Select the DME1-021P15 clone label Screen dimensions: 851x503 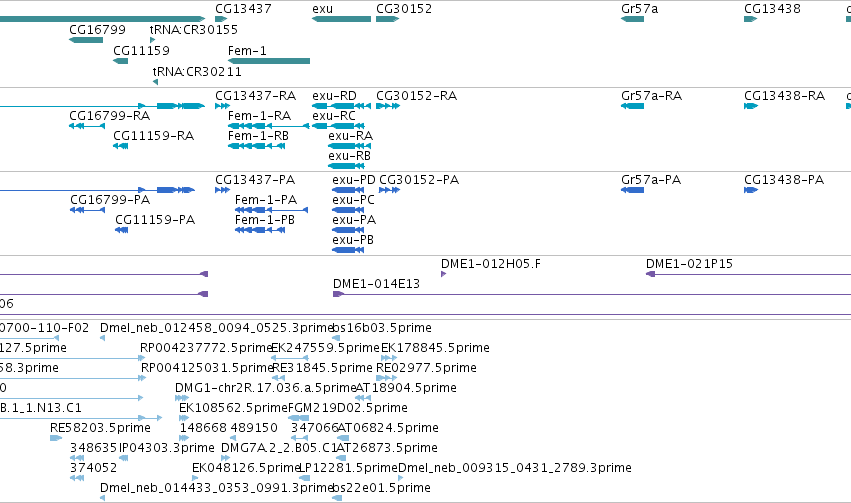(689, 264)
